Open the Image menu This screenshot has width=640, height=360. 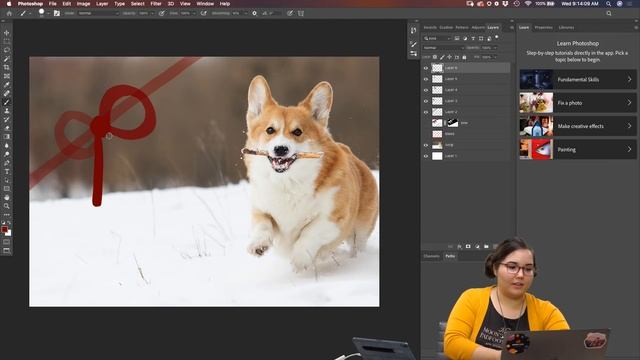(83, 4)
